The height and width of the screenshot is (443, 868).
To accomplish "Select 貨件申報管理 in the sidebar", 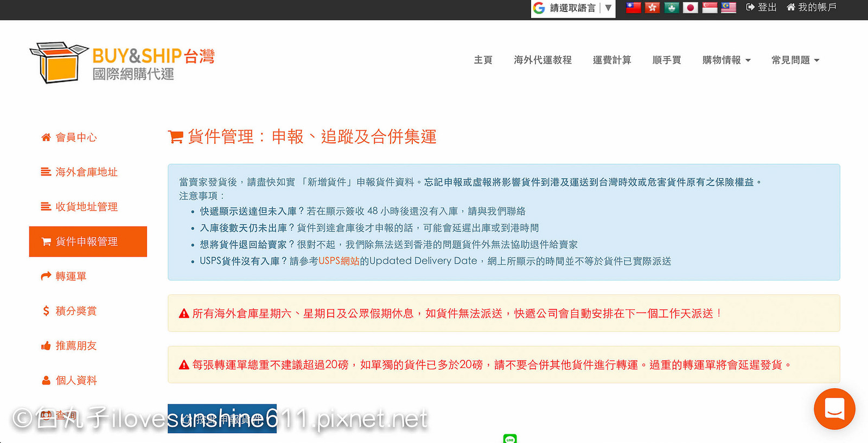I will [x=88, y=242].
